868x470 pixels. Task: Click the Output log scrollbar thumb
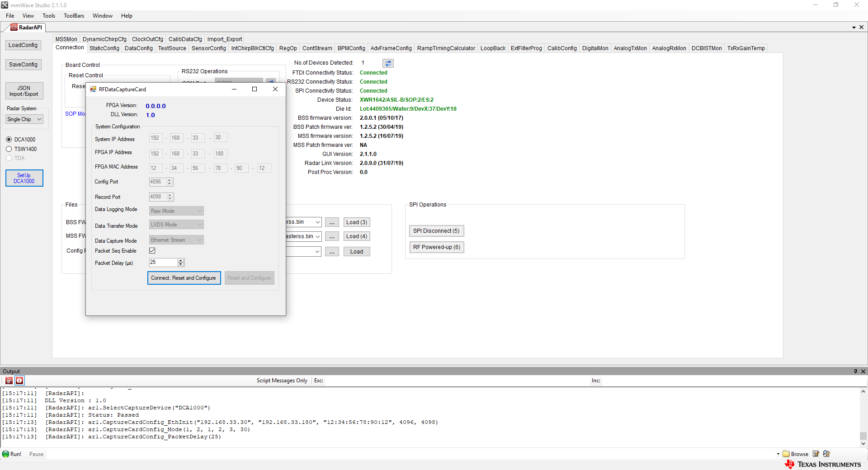[863, 436]
